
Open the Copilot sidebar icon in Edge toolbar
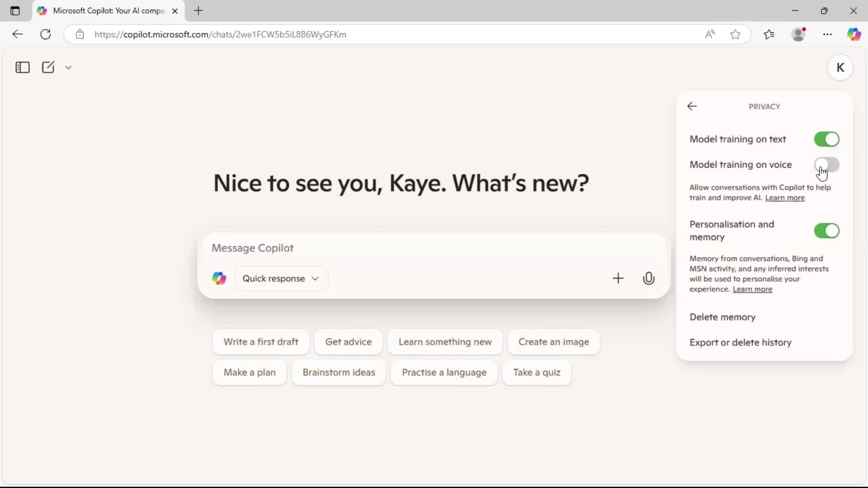[x=854, y=34]
